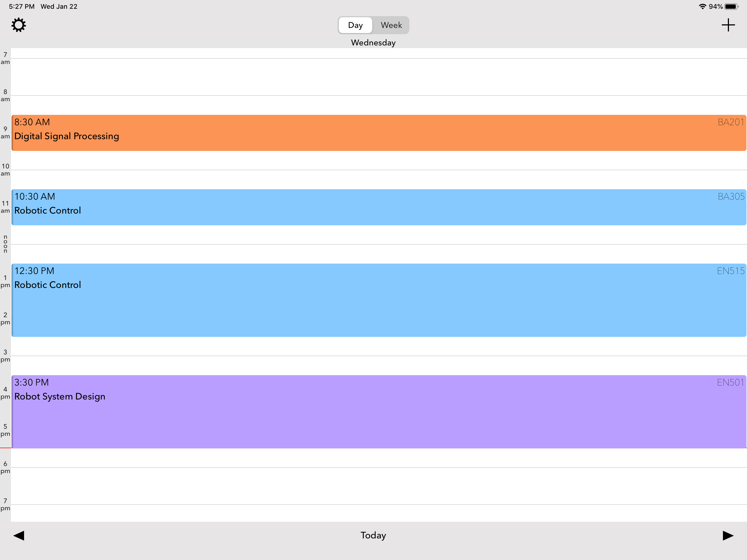This screenshot has height=560, width=747.
Task: Tap the EN501 room label
Action: click(x=730, y=382)
